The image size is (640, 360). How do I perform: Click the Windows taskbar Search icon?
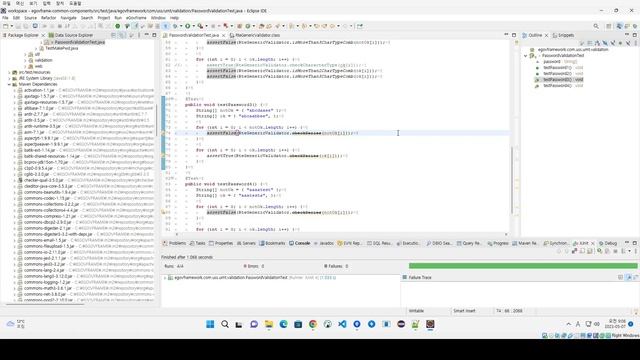225,324
